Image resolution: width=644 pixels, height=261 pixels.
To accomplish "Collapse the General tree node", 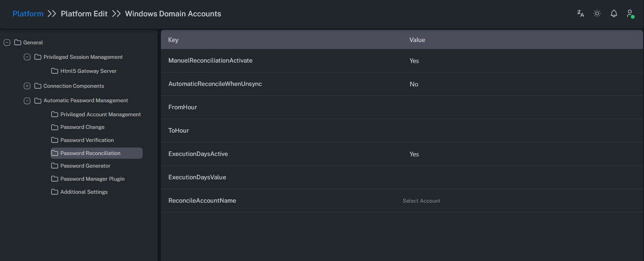I will pyautogui.click(x=7, y=42).
